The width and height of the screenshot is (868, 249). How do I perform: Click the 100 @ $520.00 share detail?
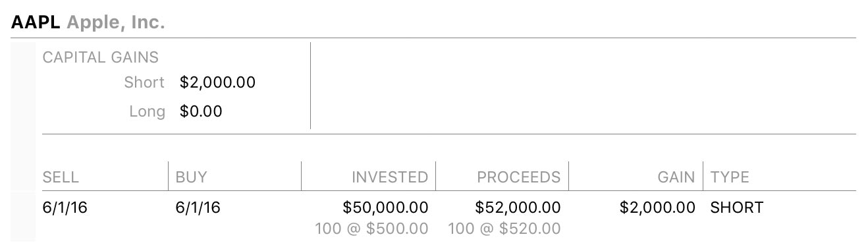504,229
